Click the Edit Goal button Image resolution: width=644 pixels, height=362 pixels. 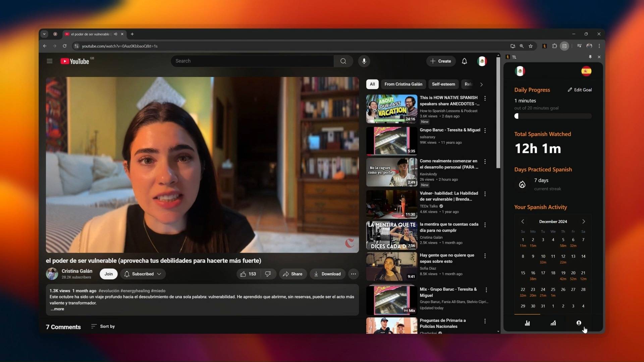click(x=580, y=90)
